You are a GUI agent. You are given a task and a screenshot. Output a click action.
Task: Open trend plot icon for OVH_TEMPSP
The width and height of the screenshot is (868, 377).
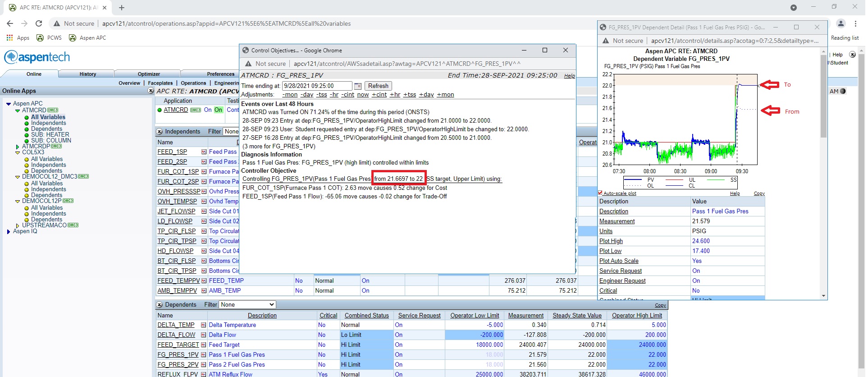[204, 202]
